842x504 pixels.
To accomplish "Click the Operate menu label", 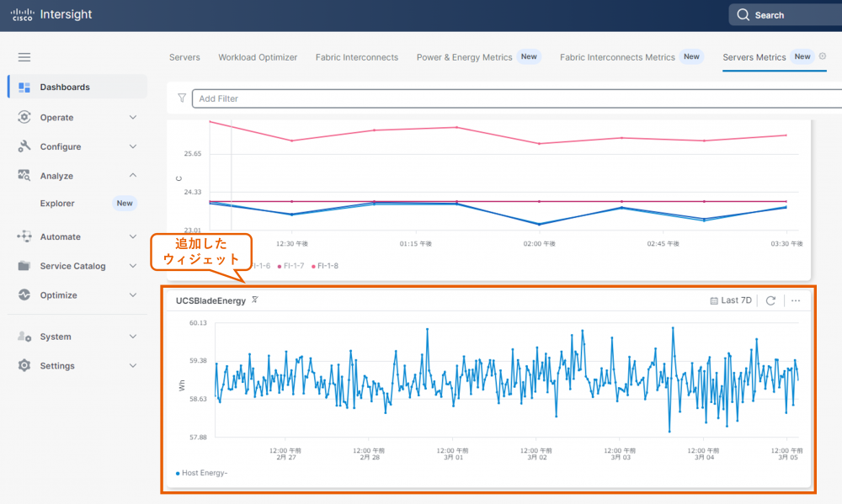I will [x=56, y=117].
